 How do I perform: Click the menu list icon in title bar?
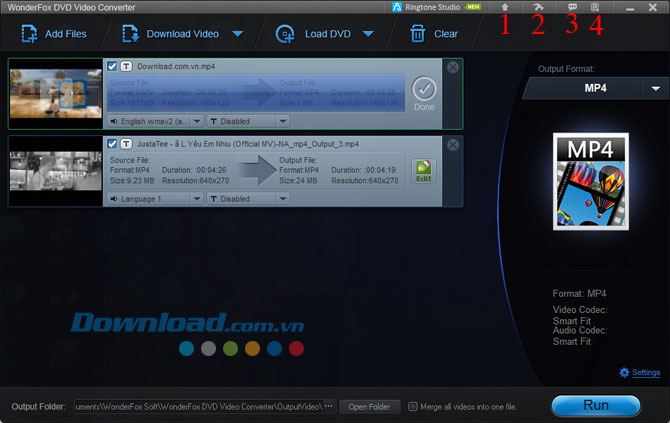(595, 7)
